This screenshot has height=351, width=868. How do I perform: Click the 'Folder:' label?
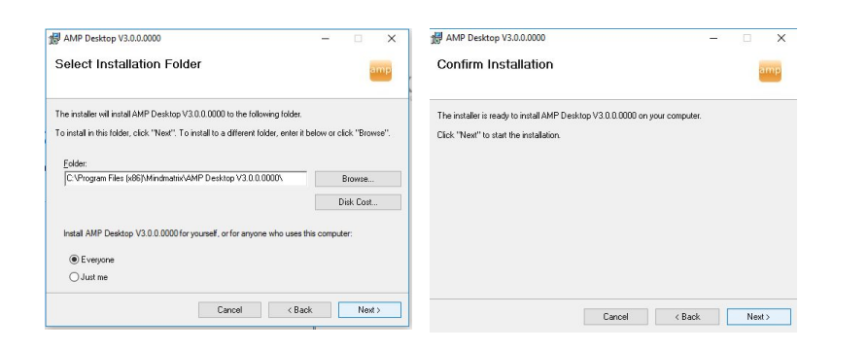pyautogui.click(x=75, y=164)
